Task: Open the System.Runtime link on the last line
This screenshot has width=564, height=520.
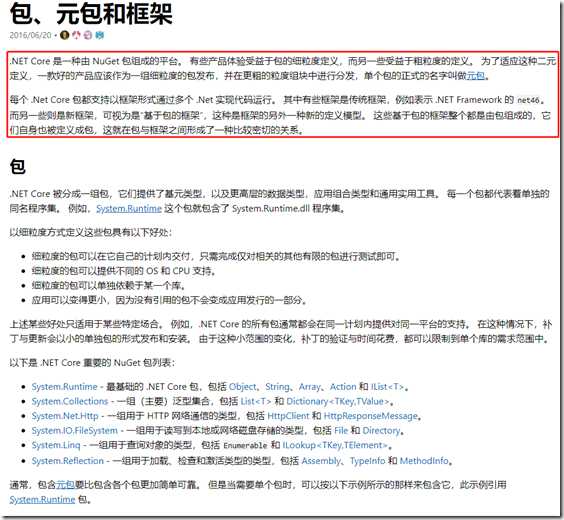Action: click(42, 500)
